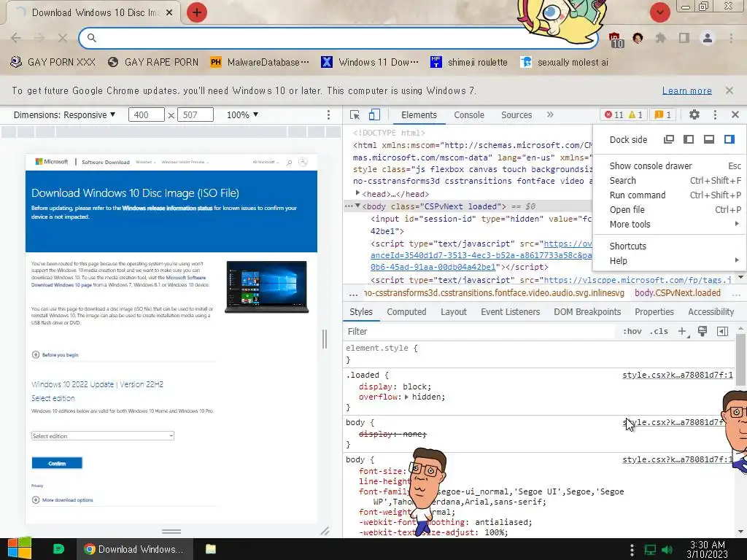The image size is (747, 560).
Task: Click the Learn more link
Action: pos(687,90)
